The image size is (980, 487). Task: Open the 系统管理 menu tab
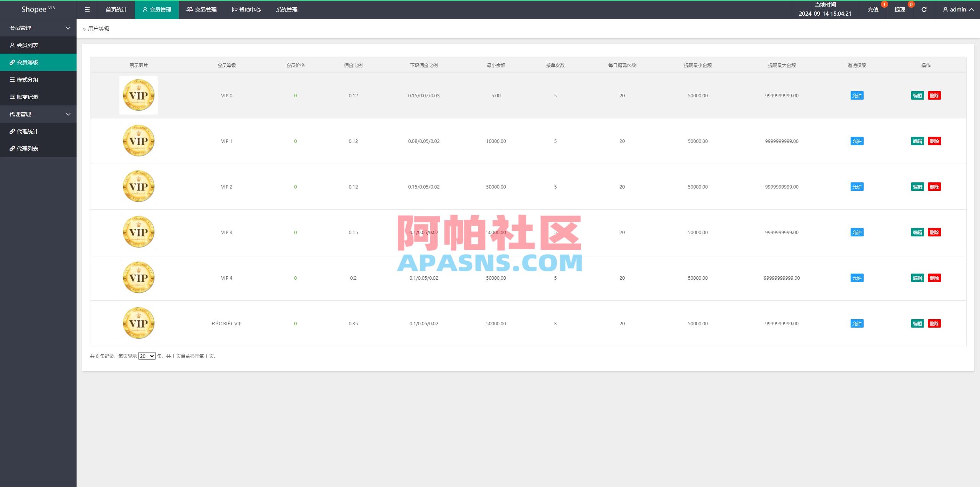[x=286, y=9]
